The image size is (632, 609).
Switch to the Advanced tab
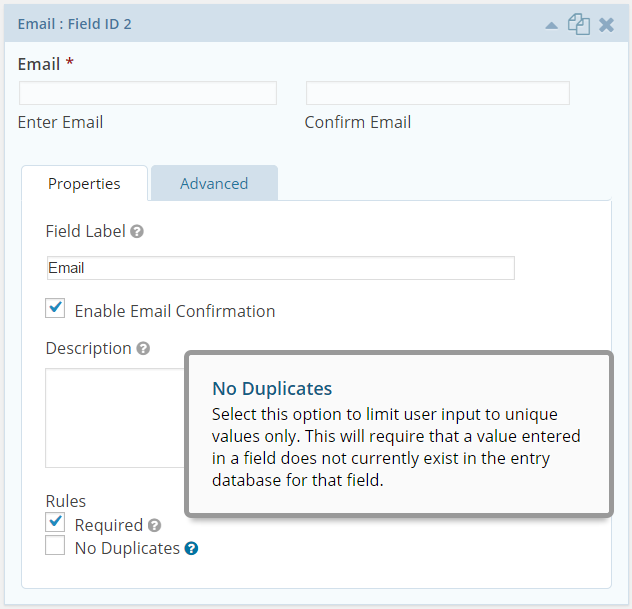coord(214,183)
